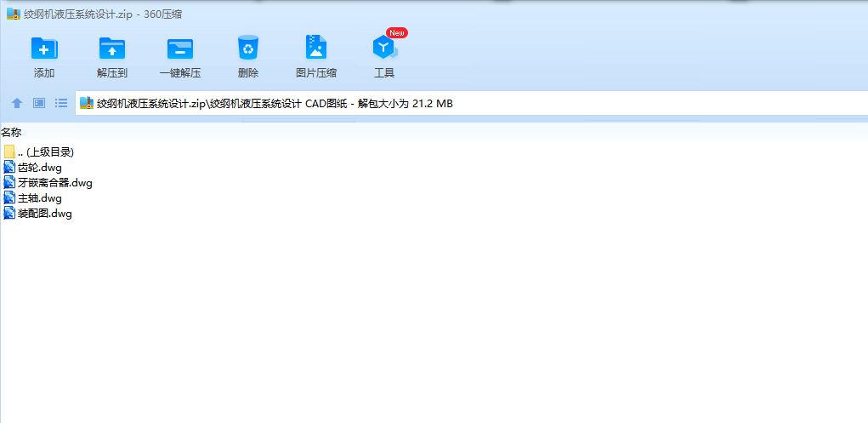Click the 删除 toolbar label

point(248,72)
